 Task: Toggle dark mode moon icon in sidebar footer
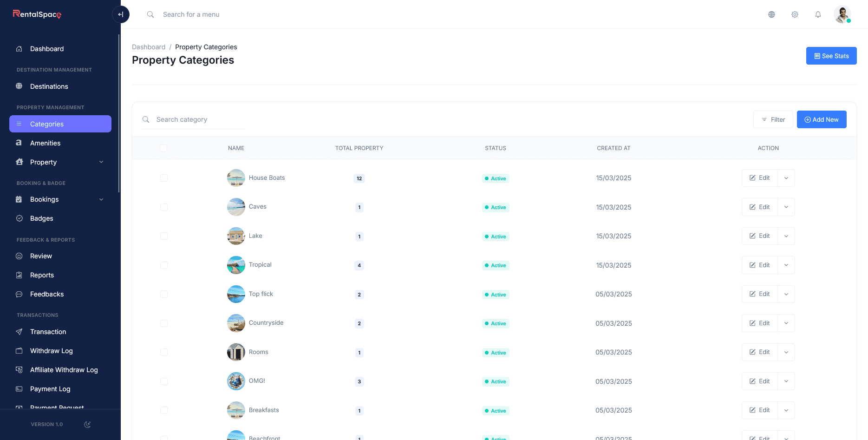coord(87,424)
